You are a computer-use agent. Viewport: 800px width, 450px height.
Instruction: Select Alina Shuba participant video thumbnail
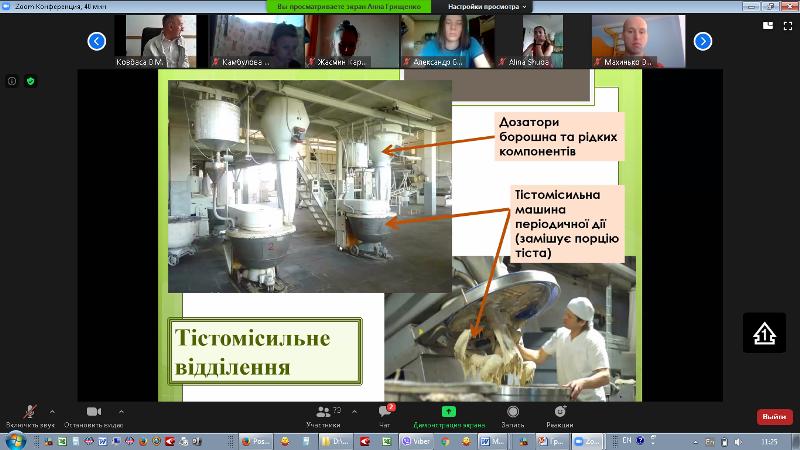pos(542,41)
